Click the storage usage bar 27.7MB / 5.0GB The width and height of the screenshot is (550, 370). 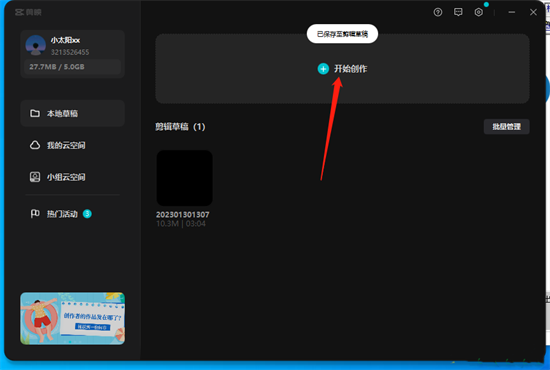point(73,67)
